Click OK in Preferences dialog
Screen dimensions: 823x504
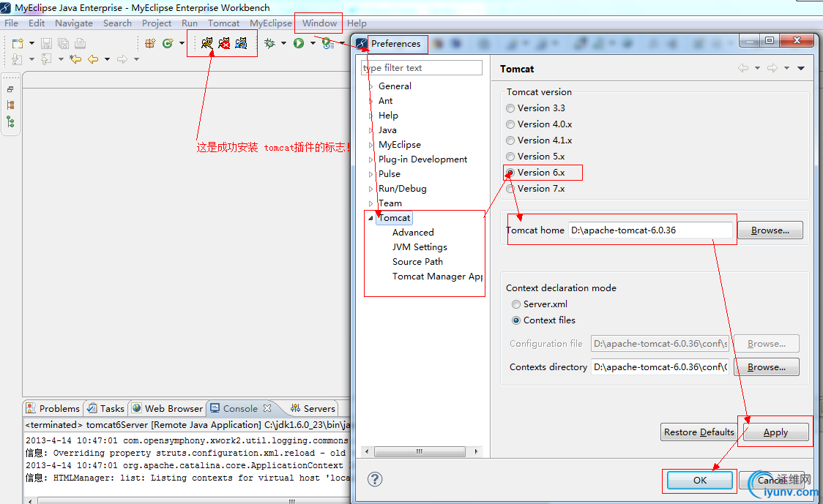[700, 480]
